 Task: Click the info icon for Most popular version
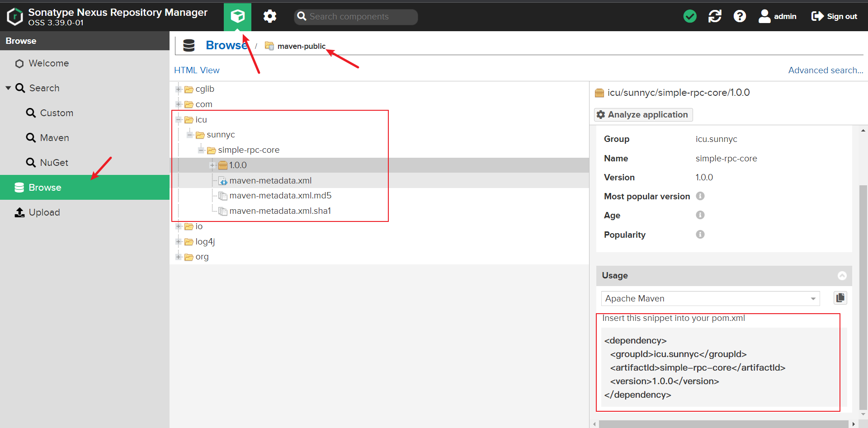point(700,196)
